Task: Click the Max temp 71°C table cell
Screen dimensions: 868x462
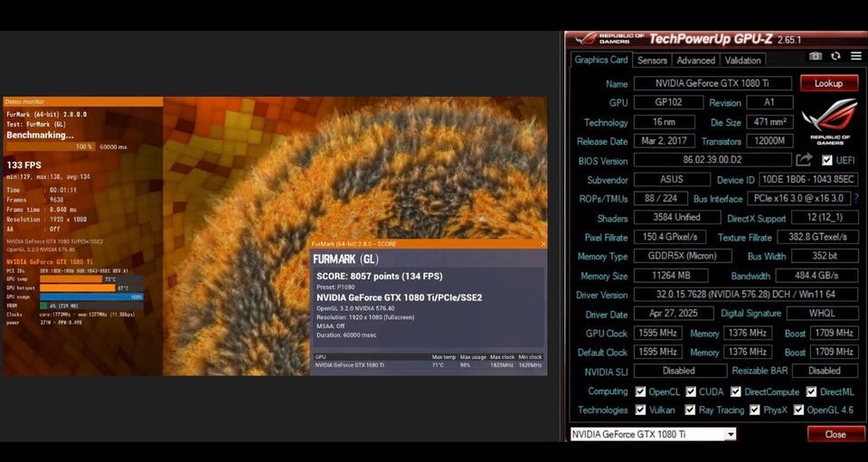Action: (438, 365)
